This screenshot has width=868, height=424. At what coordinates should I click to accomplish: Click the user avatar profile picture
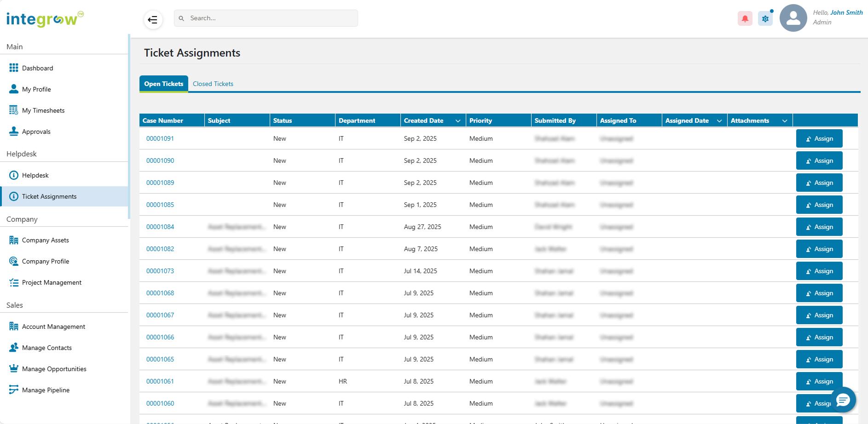point(793,18)
